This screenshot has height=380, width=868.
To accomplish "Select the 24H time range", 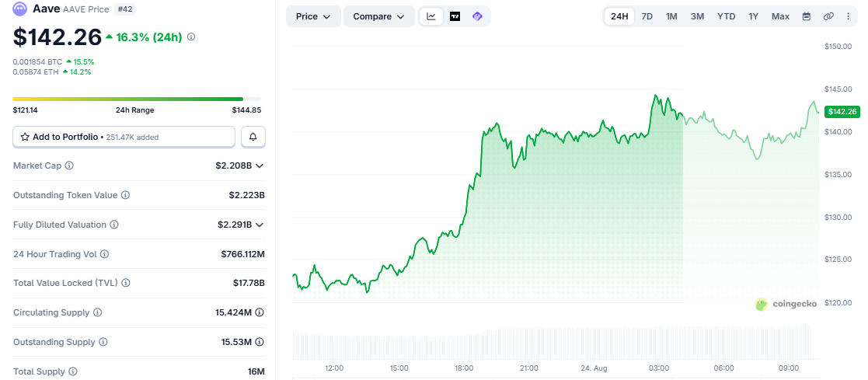I will tap(619, 16).
